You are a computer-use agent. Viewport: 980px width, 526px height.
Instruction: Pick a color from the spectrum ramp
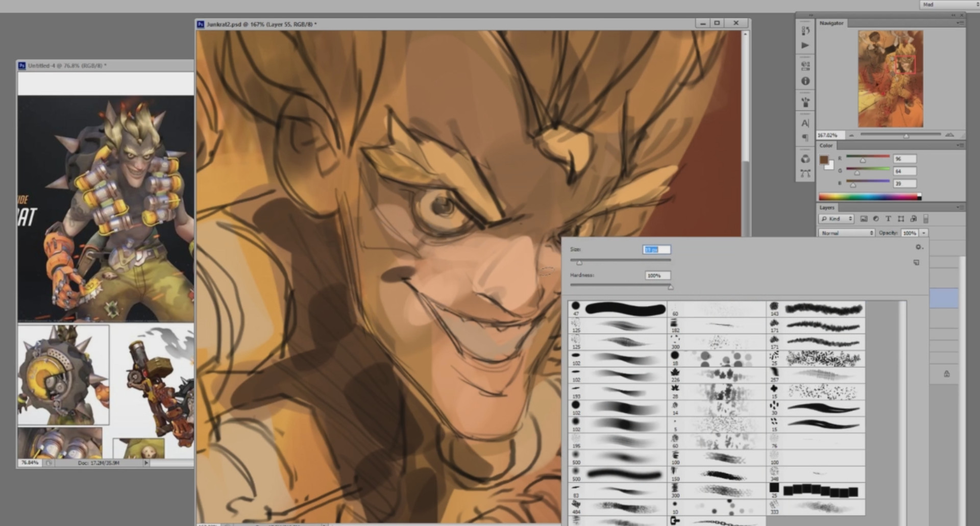(870, 196)
